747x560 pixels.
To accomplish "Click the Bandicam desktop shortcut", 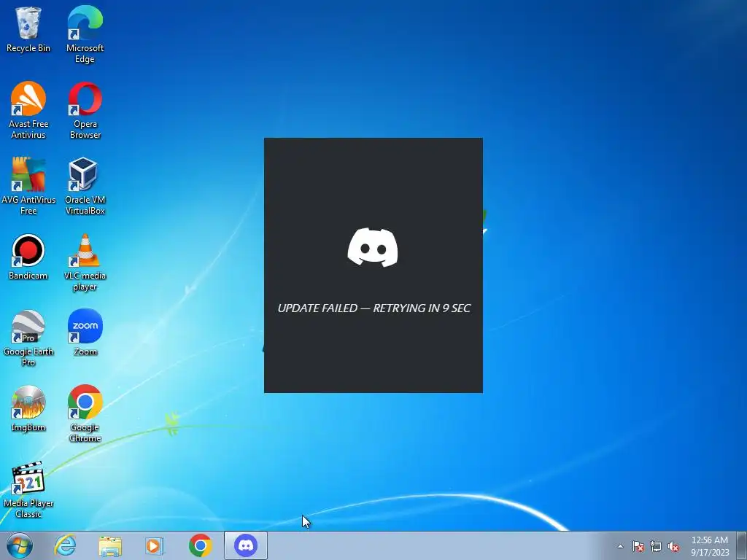I will point(28,257).
